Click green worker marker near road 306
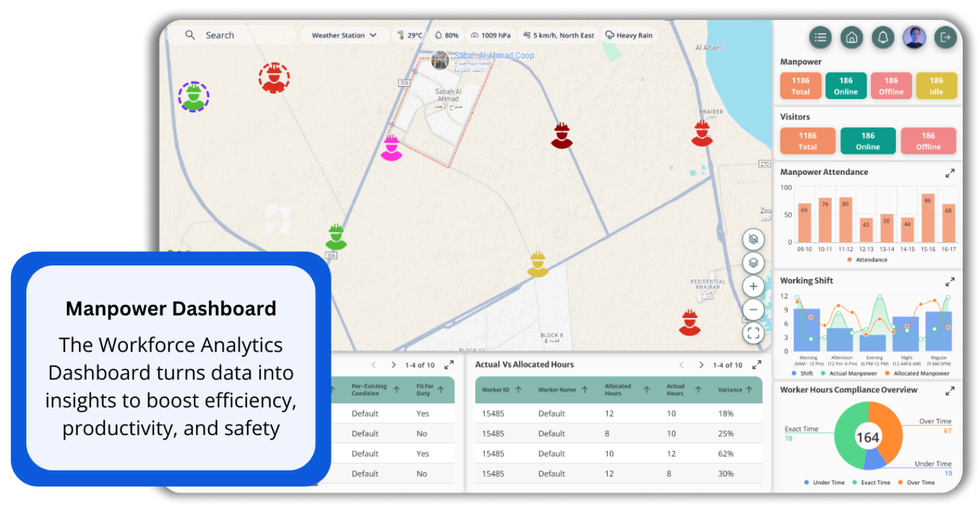This screenshot has width=980, height=527. pos(336,237)
